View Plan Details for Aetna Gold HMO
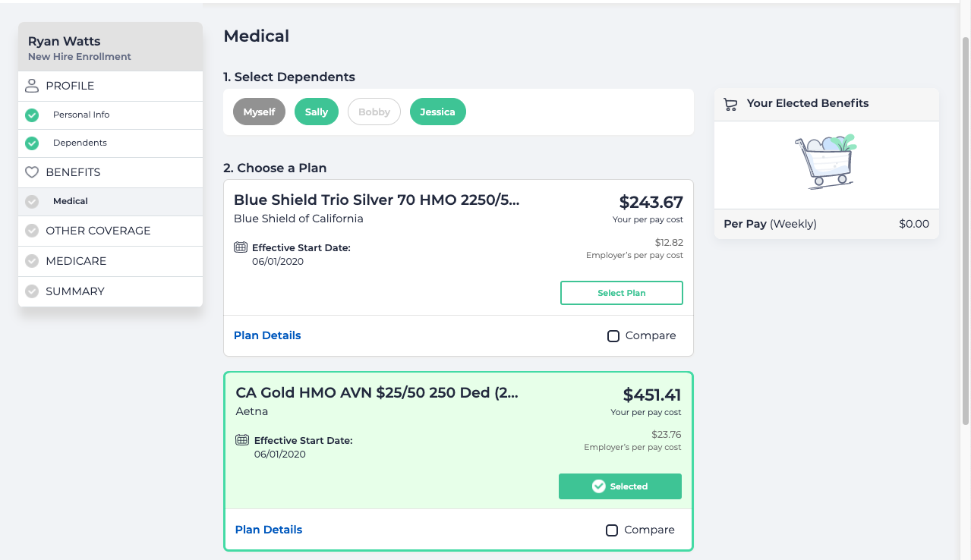Screen dimensions: 971x560 269,530
